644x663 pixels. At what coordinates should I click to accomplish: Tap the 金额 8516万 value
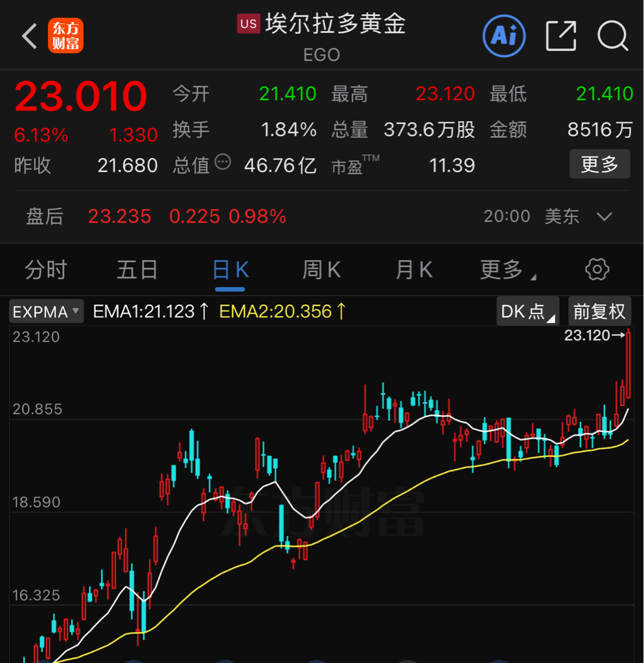[x=600, y=129]
